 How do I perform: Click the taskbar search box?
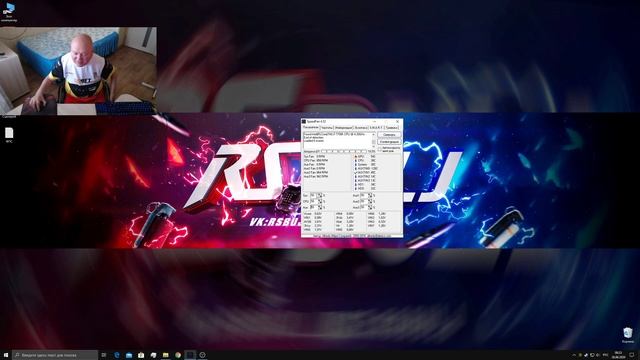[x=55, y=355]
